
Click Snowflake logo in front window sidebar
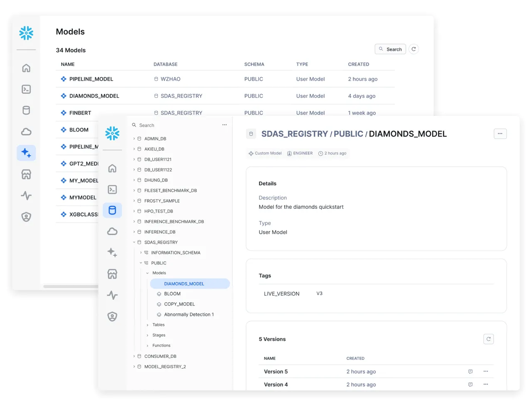(x=112, y=133)
